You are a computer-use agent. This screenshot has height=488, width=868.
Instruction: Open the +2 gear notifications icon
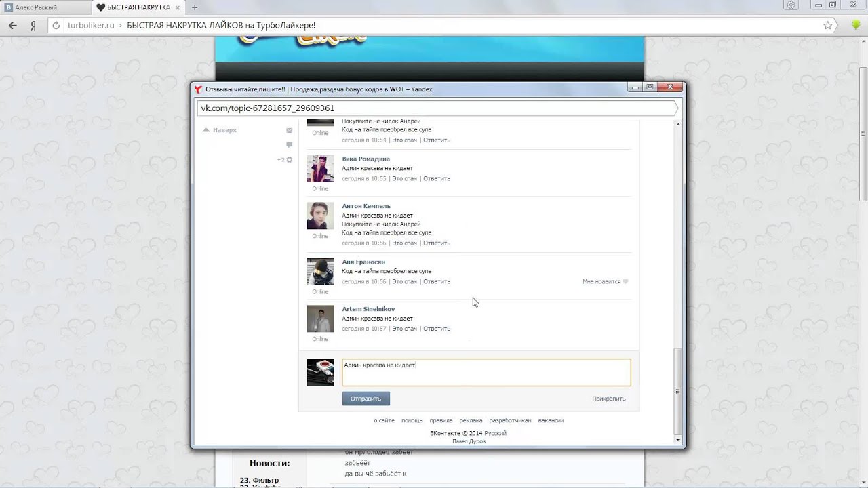pos(285,159)
